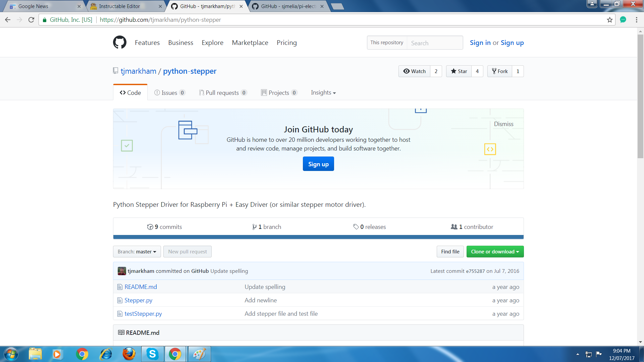Click the Find file button
The width and height of the screenshot is (644, 362).
pyautogui.click(x=450, y=252)
